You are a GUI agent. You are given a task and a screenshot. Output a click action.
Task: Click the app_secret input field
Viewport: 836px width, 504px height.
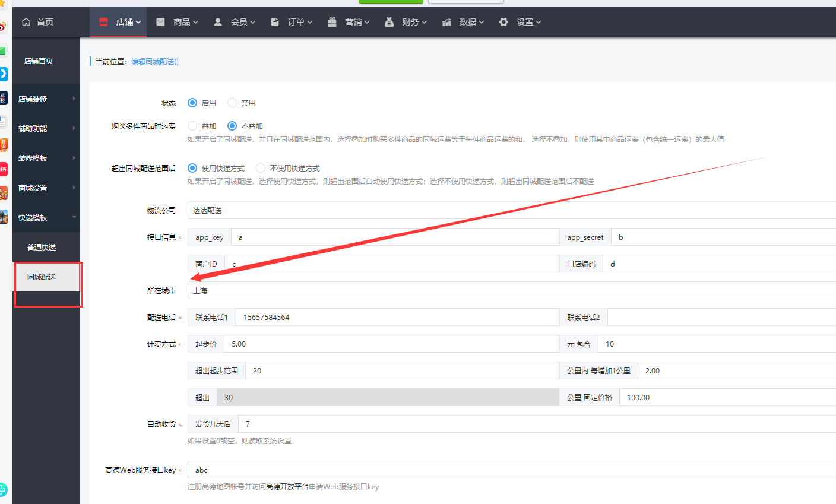click(724, 237)
